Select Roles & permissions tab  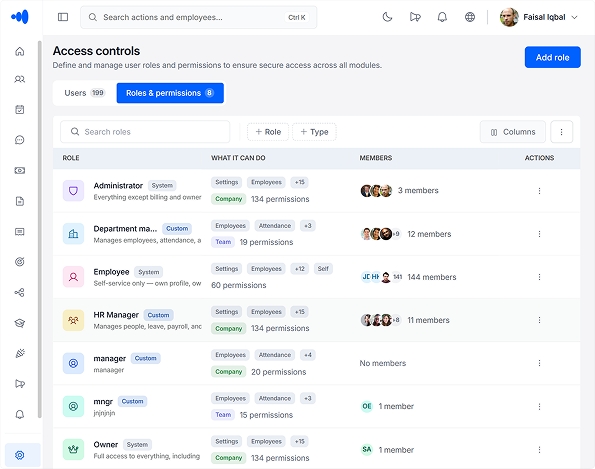pyautogui.click(x=170, y=93)
